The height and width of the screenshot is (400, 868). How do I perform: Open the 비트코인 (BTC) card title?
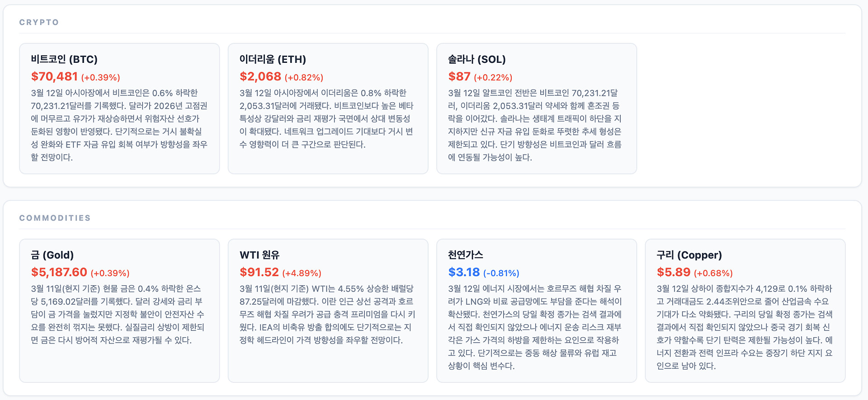(x=64, y=59)
